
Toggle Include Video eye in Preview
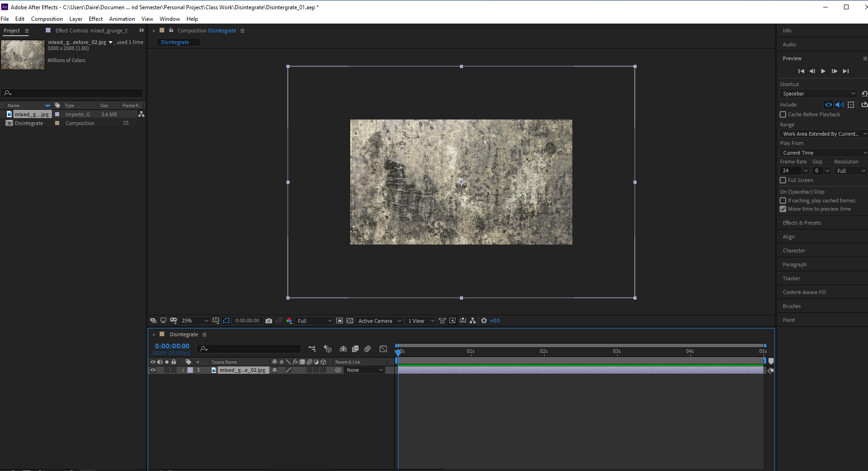coord(829,105)
